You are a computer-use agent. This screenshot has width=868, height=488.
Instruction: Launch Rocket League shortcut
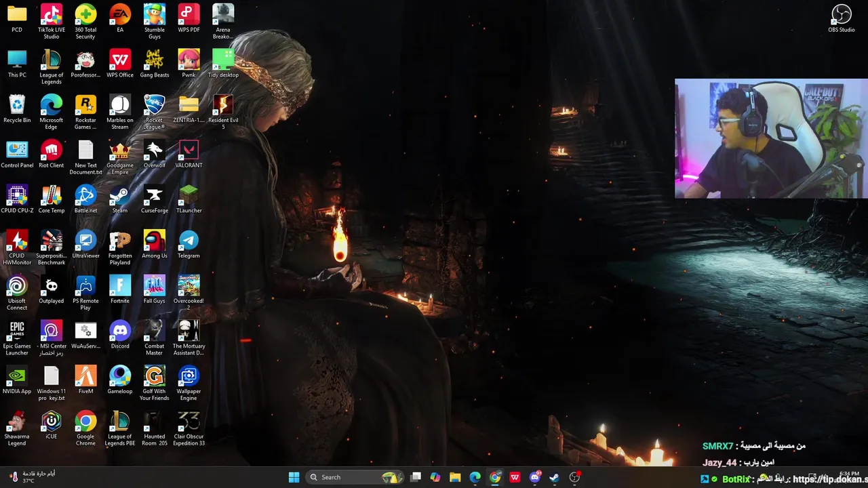[x=155, y=112]
